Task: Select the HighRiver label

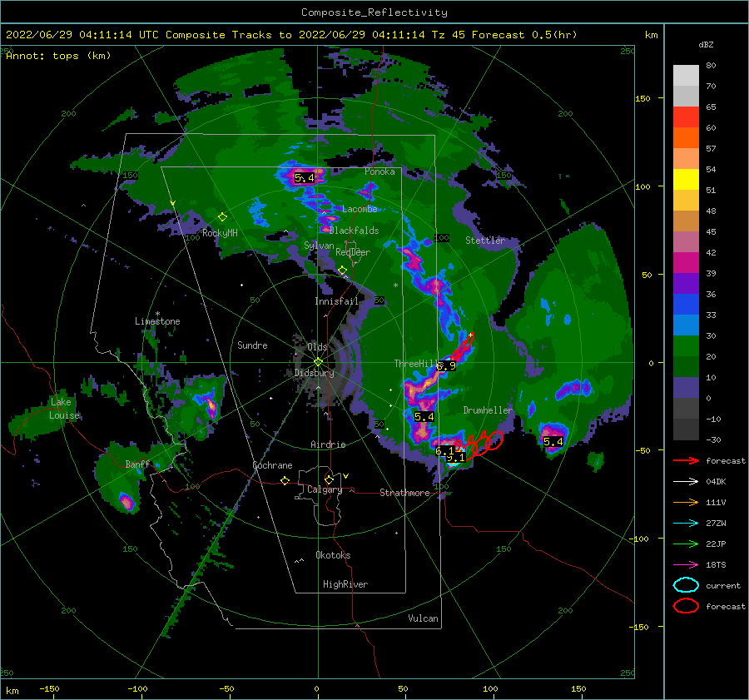Action: (x=345, y=584)
